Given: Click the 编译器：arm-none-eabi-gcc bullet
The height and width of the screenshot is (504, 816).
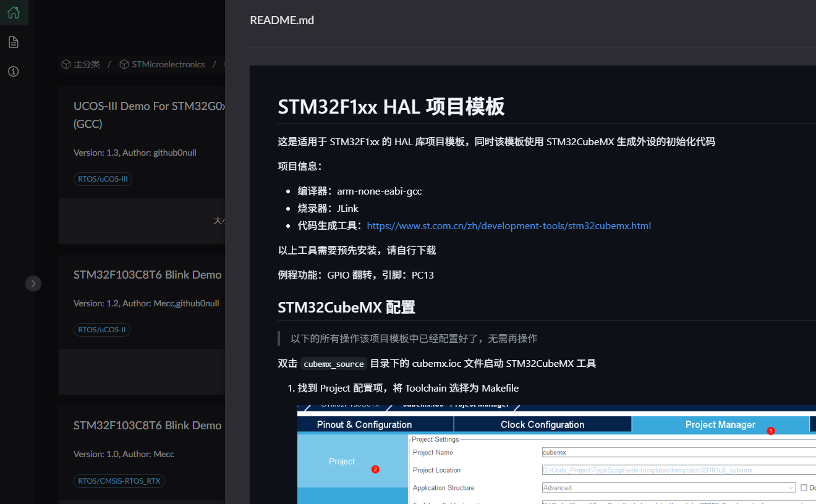Looking at the screenshot, I should 360,191.
